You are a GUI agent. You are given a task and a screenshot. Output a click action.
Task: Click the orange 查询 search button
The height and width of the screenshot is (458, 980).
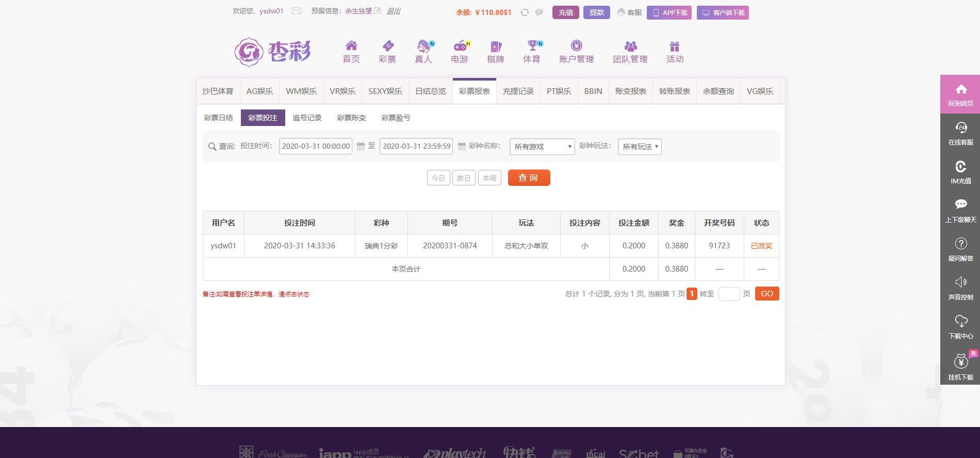point(529,178)
